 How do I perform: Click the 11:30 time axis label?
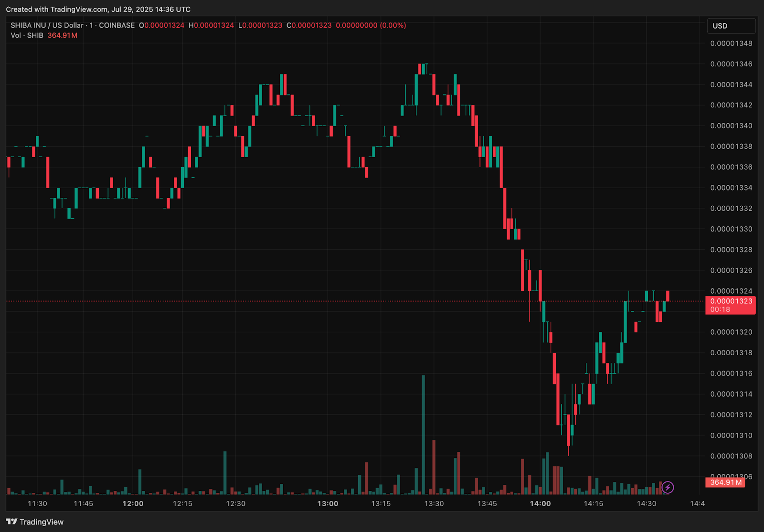tap(37, 503)
